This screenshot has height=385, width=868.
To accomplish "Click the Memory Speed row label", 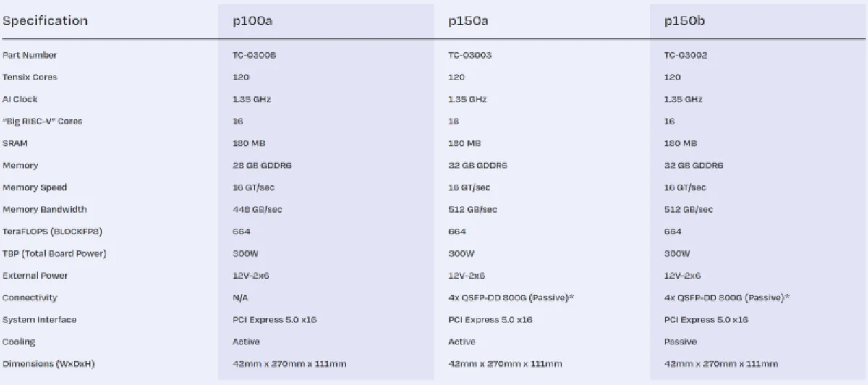I will tap(35, 187).
